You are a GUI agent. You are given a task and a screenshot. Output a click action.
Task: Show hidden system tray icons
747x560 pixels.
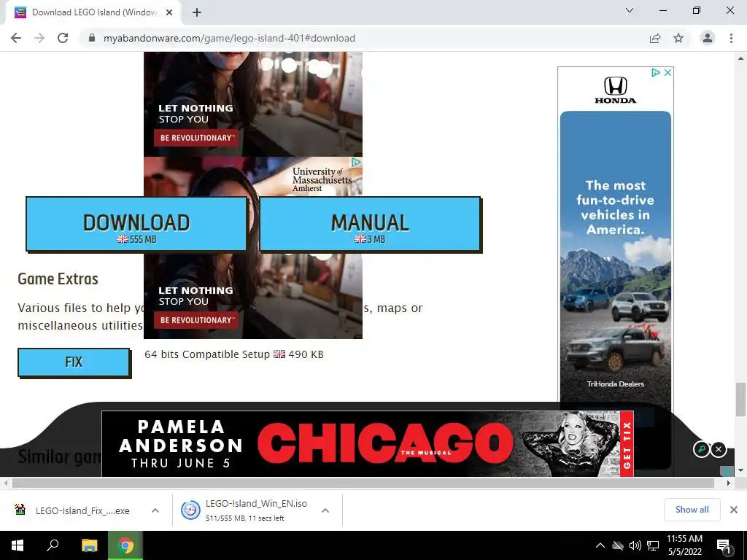click(x=600, y=545)
